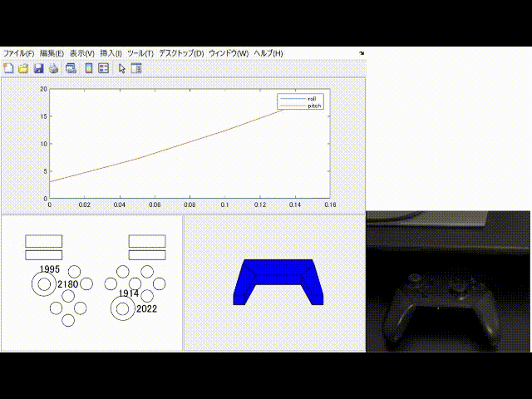Open the 表示(V) menu
This screenshot has height=399, width=532.
coord(81,53)
